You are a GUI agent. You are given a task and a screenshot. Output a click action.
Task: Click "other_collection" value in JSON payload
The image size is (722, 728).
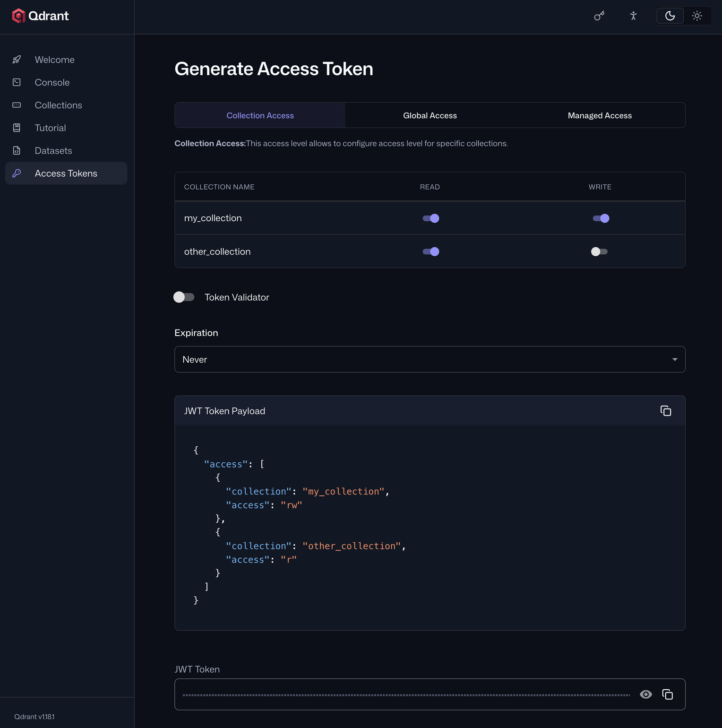pyautogui.click(x=352, y=546)
